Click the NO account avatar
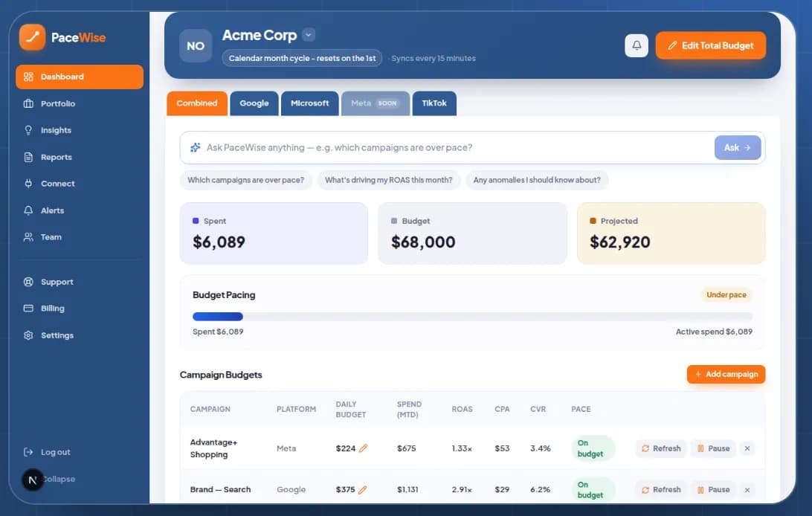This screenshot has width=812, height=516. pyautogui.click(x=196, y=46)
